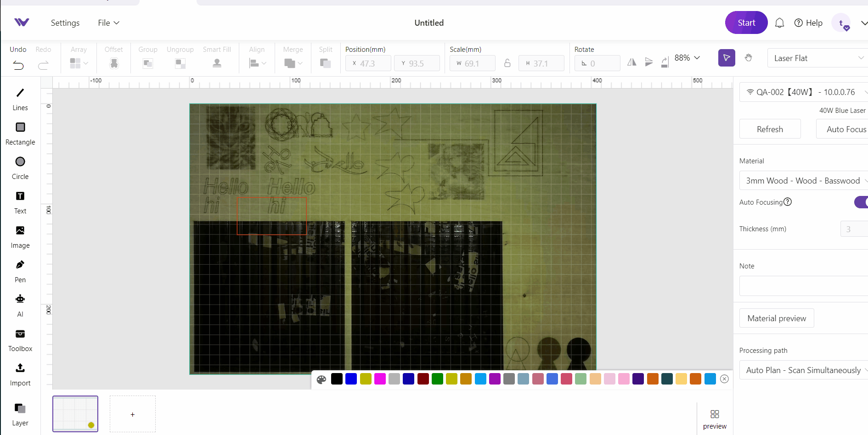The height and width of the screenshot is (435, 868).
Task: Select the Lines drawing tool
Action: click(20, 99)
